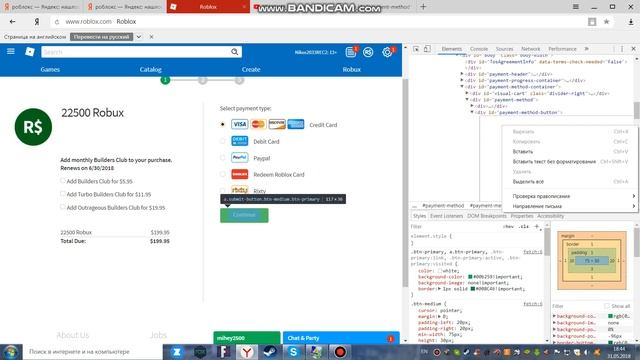640x360 pixels.
Task: Expand border shorthand triangle in styles
Action: [x=439, y=289]
